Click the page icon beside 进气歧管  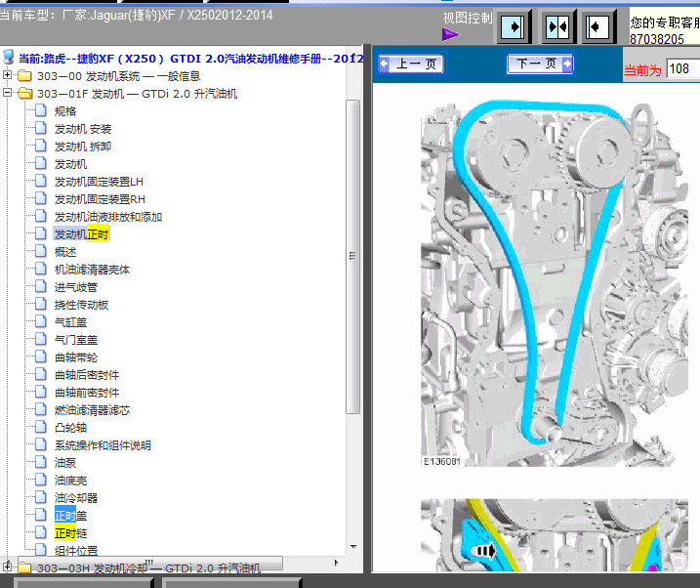[41, 286]
